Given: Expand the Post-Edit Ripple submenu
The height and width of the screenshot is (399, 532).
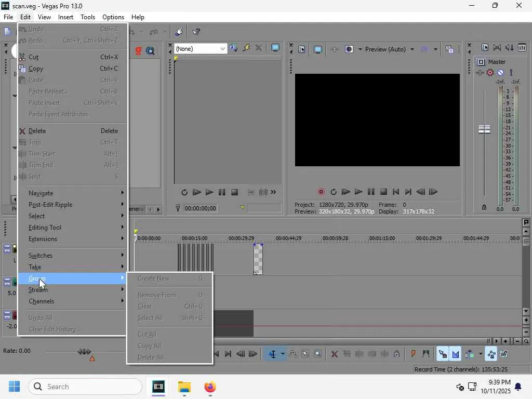Looking at the screenshot, I should [x=73, y=205].
